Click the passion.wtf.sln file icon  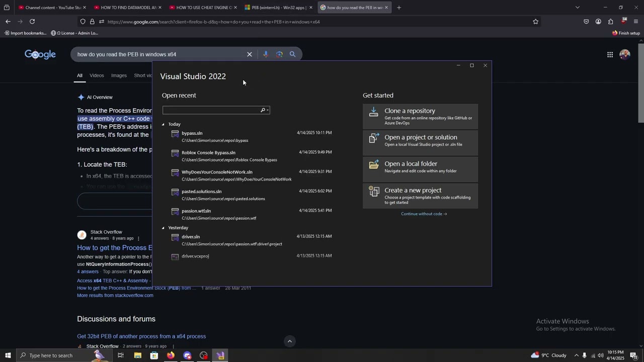(175, 212)
